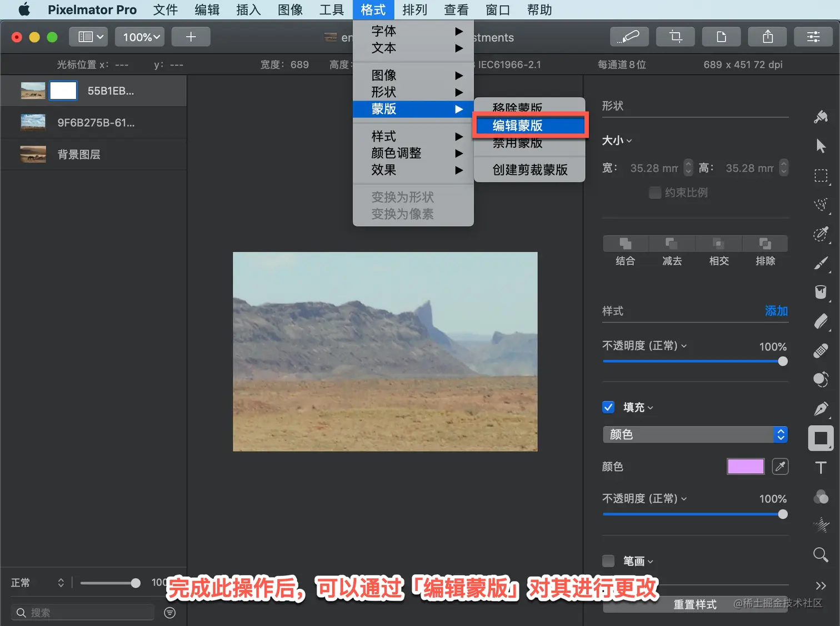This screenshot has width=840, height=626.
Task: Expand the 大小 size options
Action: pos(617,141)
